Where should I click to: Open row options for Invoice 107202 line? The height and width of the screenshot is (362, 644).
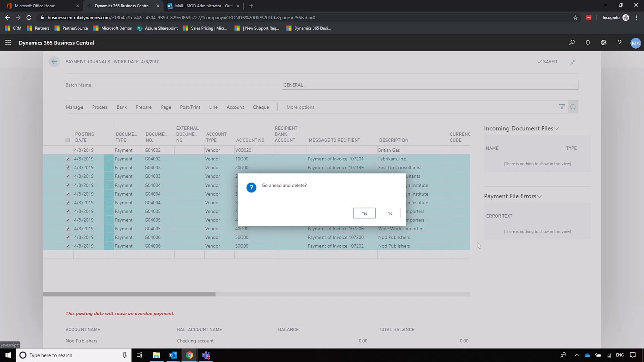pyautogui.click(x=109, y=246)
